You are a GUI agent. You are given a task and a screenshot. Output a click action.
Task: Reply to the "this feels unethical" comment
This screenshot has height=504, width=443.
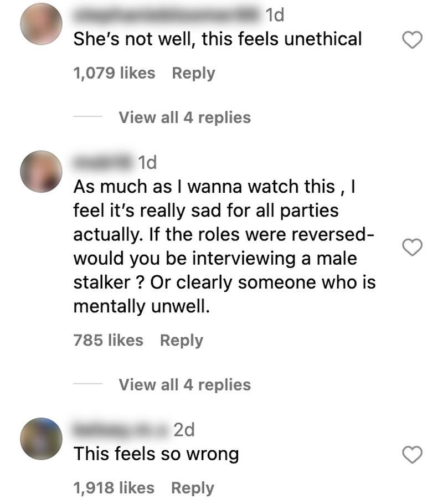click(193, 73)
